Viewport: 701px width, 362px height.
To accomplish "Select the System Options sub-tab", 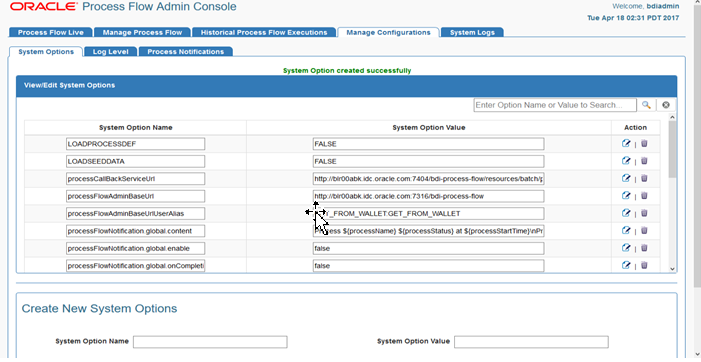I will (46, 51).
